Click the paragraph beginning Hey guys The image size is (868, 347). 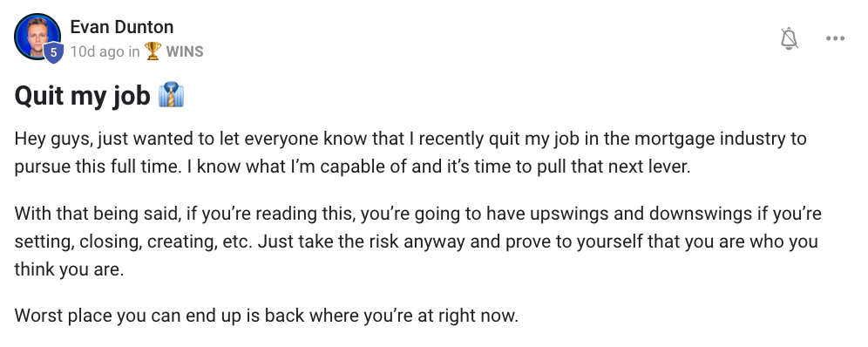pyautogui.click(x=410, y=153)
